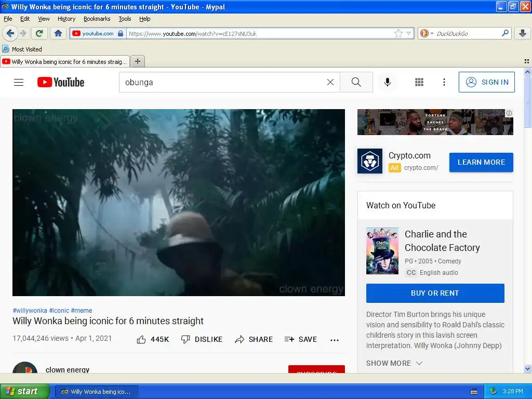The height and width of the screenshot is (399, 532).
Task: Open the YouTube hamburger guide menu
Action: [19, 82]
